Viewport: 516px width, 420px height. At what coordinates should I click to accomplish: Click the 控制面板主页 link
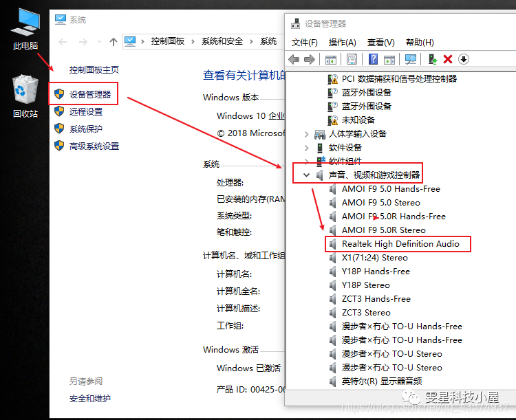click(94, 69)
